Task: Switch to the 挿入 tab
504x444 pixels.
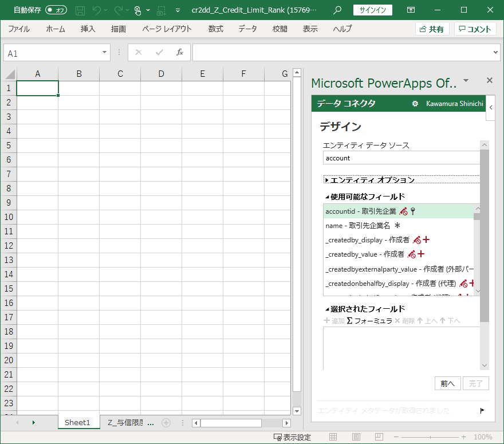Action: click(x=88, y=29)
